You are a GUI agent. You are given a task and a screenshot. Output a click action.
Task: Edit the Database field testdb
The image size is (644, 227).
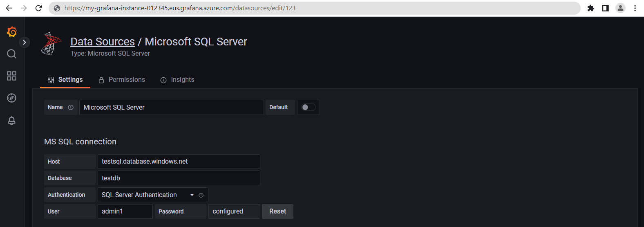(179, 178)
